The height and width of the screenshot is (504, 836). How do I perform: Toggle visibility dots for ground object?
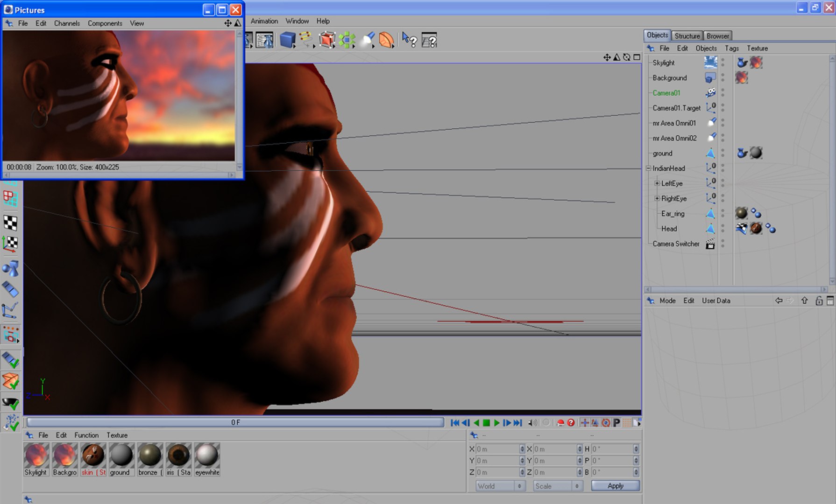[x=723, y=153]
